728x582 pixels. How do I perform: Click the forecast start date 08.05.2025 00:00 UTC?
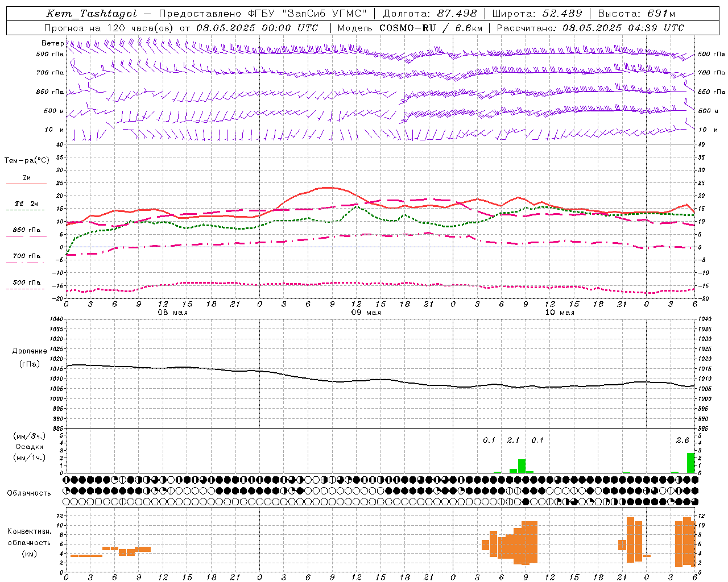pos(257,28)
